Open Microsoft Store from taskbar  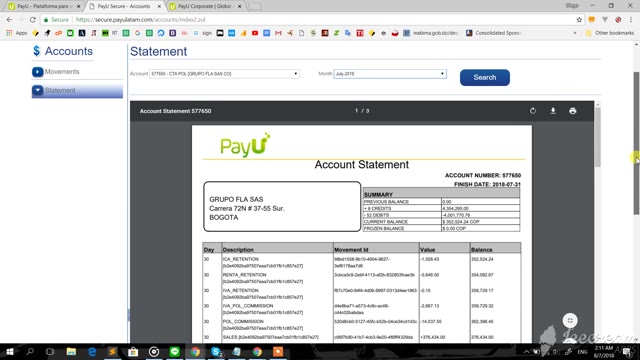[x=133, y=351]
